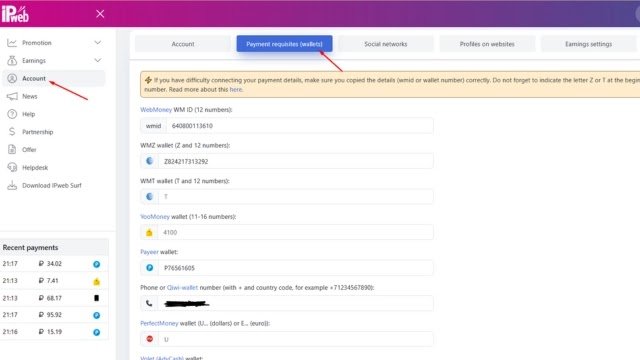Click the Payeer icon beside 34.02 payment

(x=97, y=264)
